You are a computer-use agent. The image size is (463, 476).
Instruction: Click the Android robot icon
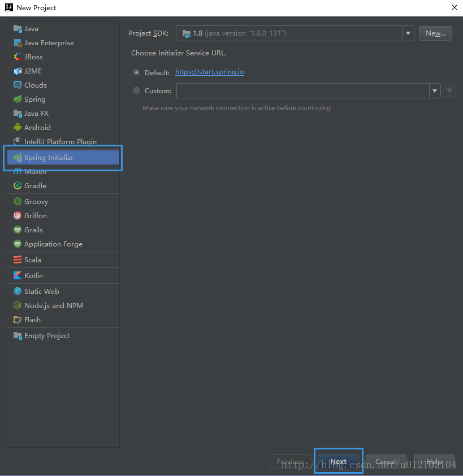pyautogui.click(x=18, y=128)
